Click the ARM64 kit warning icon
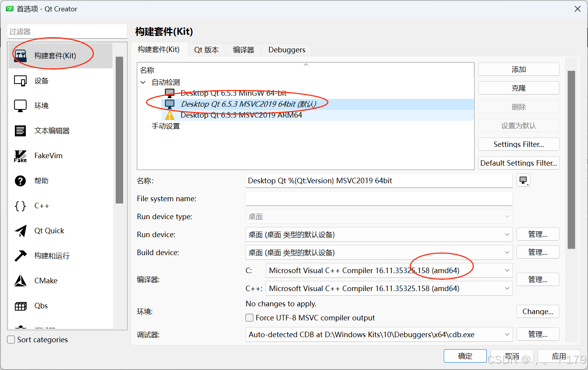Image resolution: width=588 pixels, height=370 pixels. pyautogui.click(x=170, y=115)
